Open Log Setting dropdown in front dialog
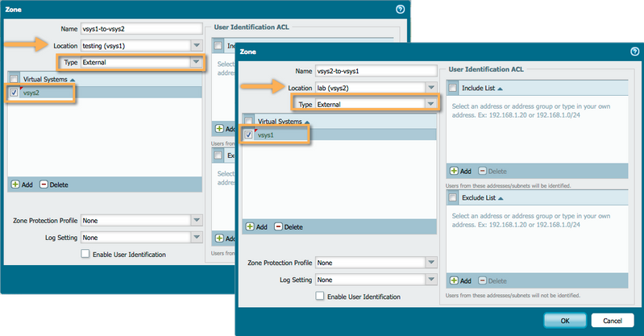The image size is (644, 336). (430, 280)
